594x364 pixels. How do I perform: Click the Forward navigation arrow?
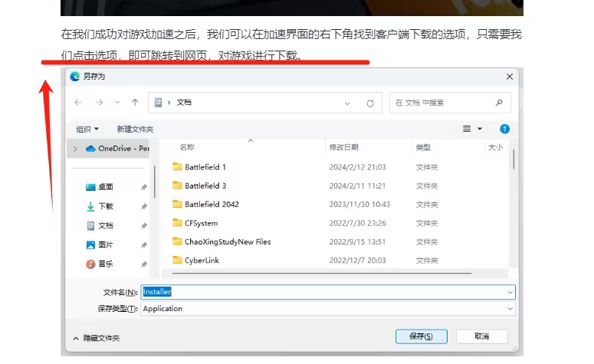(99, 102)
